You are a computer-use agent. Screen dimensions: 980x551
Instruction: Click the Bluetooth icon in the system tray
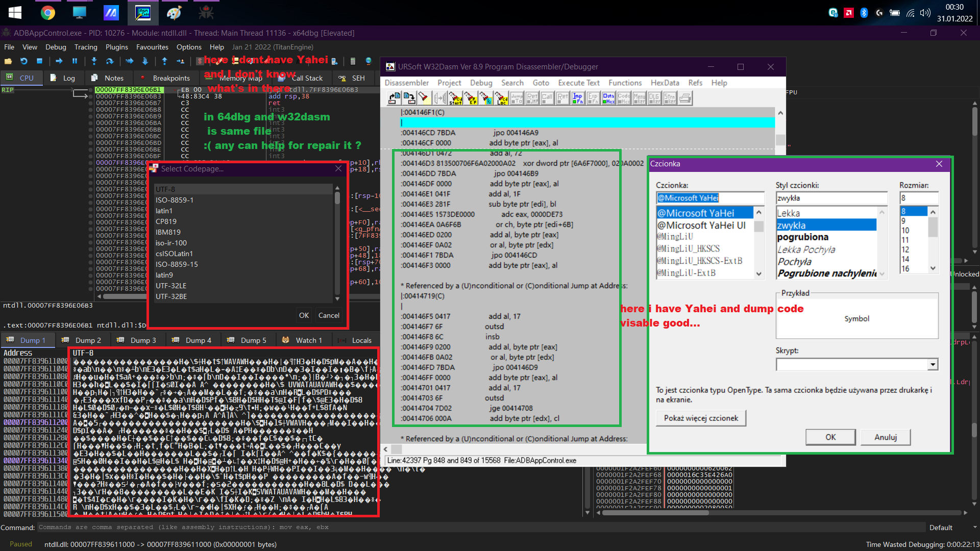(865, 13)
